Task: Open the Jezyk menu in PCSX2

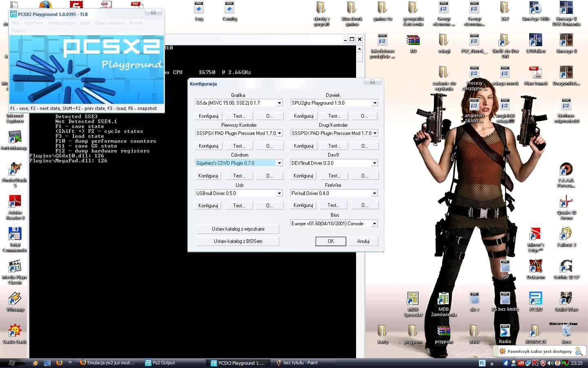Action: click(x=85, y=23)
